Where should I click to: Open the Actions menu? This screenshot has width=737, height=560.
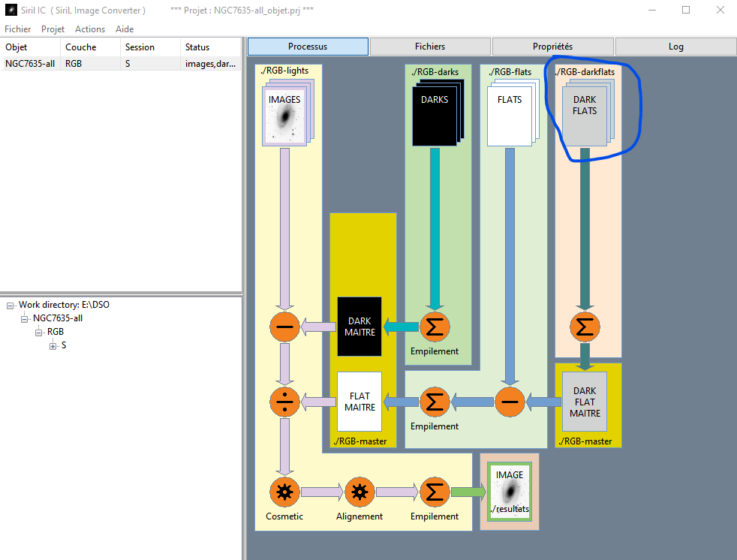90,29
